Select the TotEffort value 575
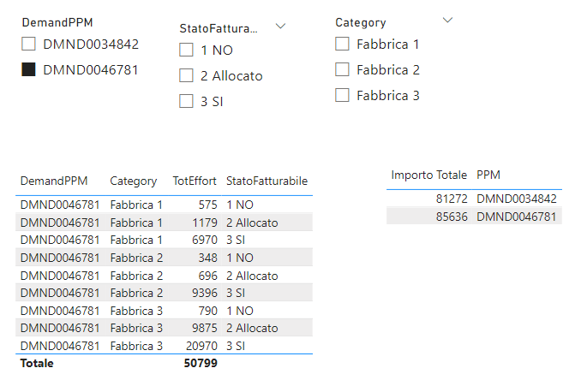575x392 pixels. 208,205
